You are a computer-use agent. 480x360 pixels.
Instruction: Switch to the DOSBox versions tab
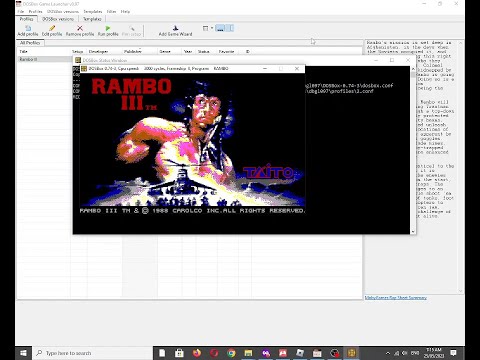(58, 19)
